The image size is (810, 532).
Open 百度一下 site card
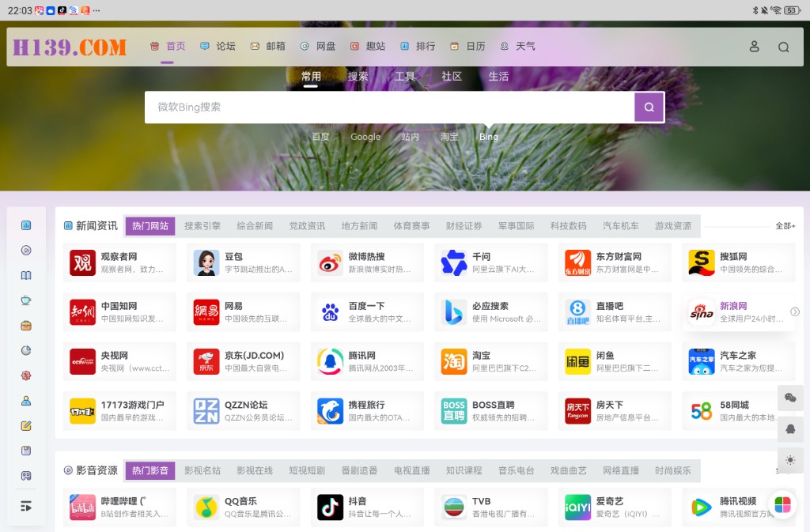[367, 312]
